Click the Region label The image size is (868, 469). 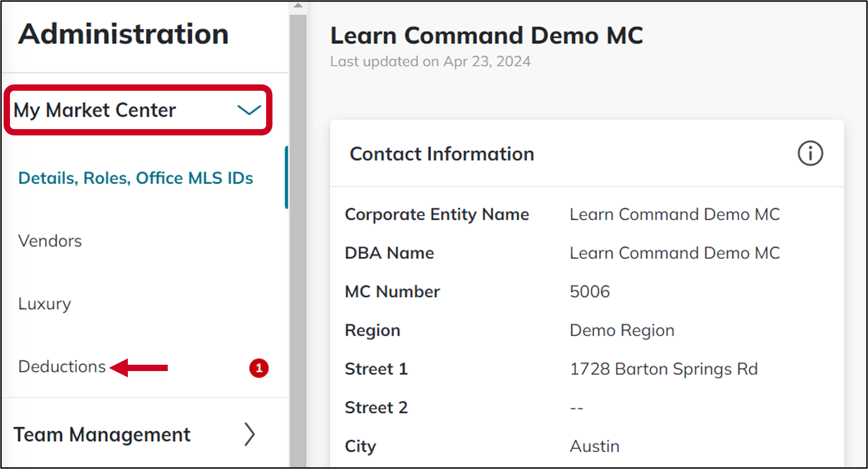point(372,330)
